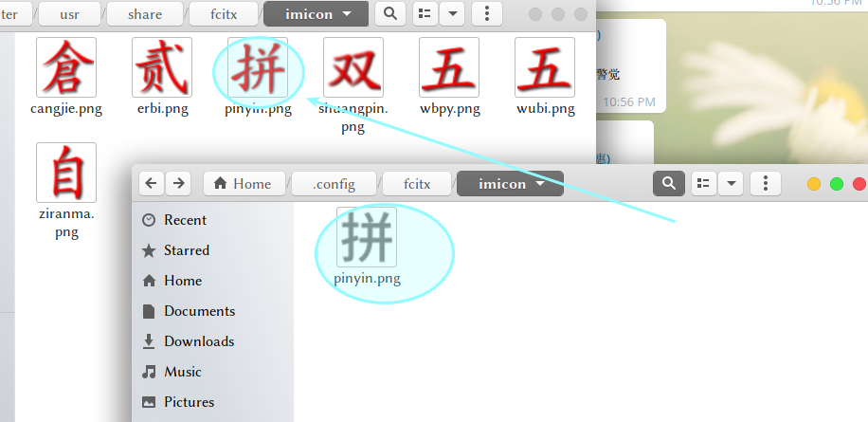Maximize front window with green button

point(837,184)
